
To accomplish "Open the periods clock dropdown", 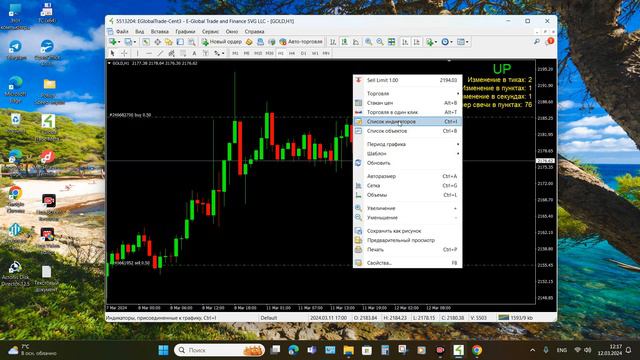I will click(x=447, y=42).
